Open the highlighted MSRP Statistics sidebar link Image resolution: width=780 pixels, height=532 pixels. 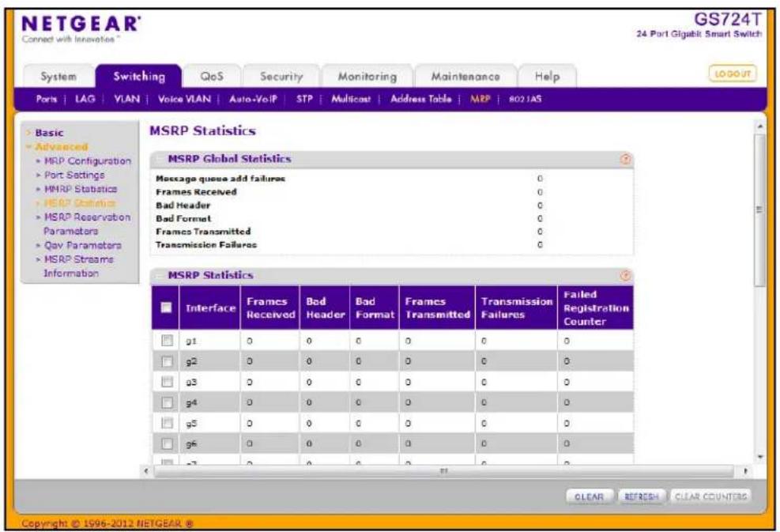[80, 203]
